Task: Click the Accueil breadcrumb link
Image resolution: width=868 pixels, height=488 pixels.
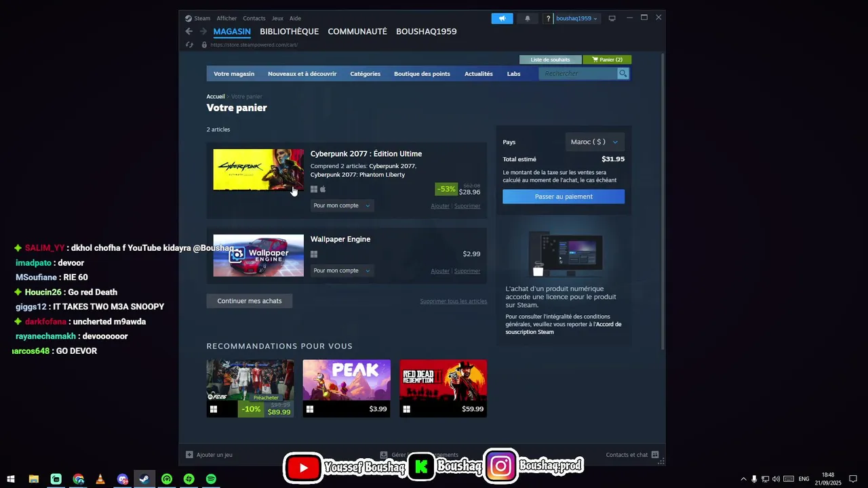Action: click(216, 97)
